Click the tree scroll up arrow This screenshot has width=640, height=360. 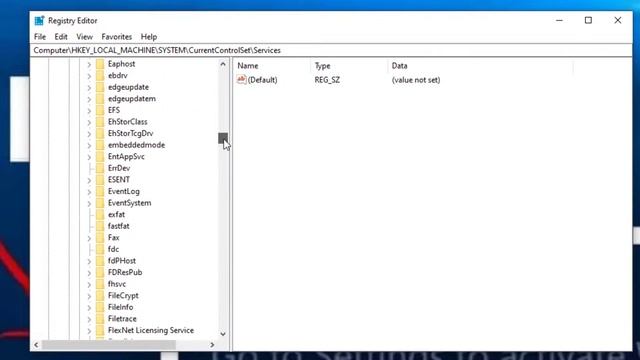click(223, 64)
